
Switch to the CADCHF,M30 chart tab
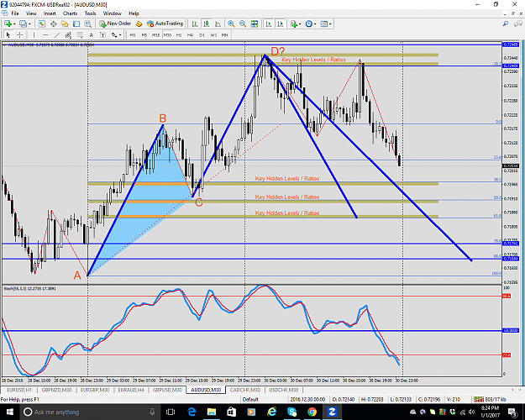[245, 390]
